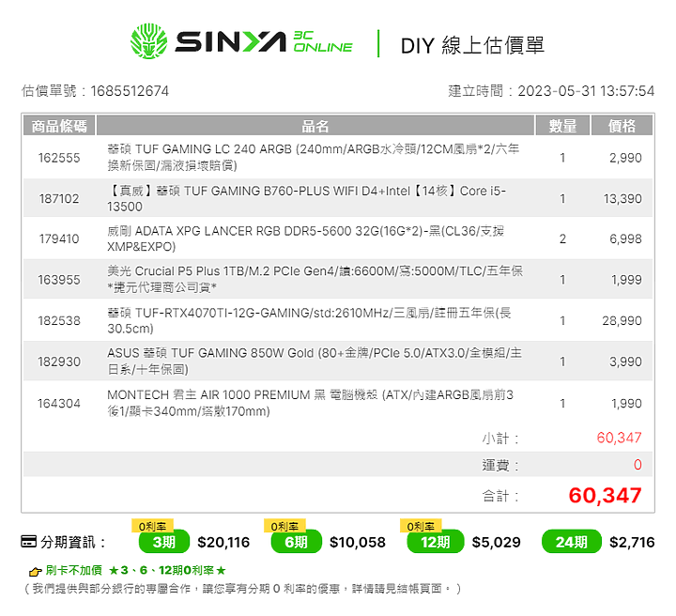
Task: Click the price 3,990
Action: tap(625, 362)
